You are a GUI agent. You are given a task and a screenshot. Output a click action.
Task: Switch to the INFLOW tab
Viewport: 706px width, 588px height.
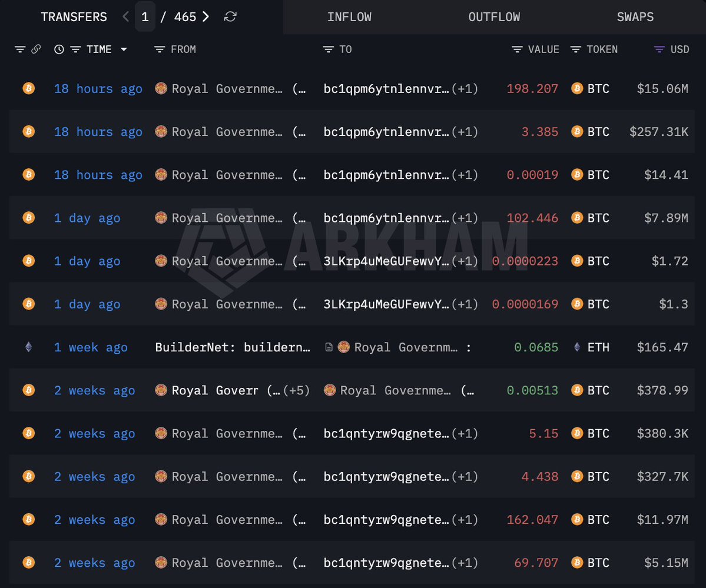[349, 17]
